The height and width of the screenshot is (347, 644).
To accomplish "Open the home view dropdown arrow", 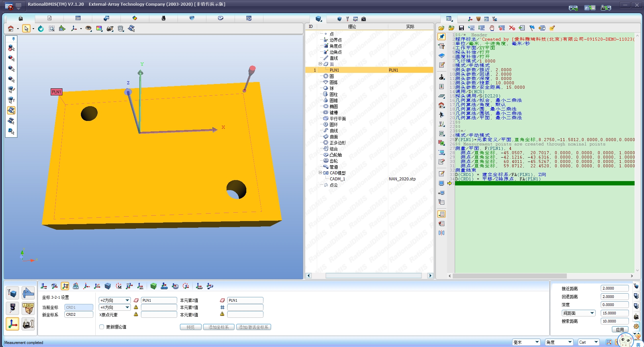I will pos(18,29).
